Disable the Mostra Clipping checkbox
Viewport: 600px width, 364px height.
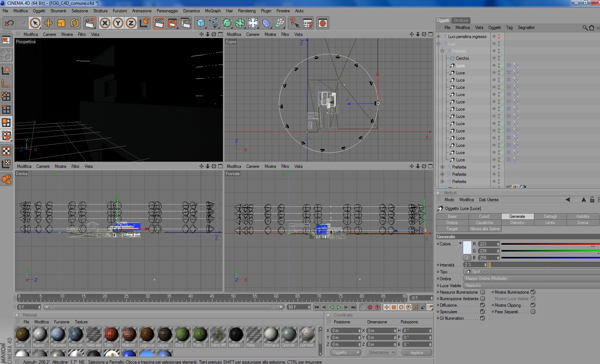(533, 305)
